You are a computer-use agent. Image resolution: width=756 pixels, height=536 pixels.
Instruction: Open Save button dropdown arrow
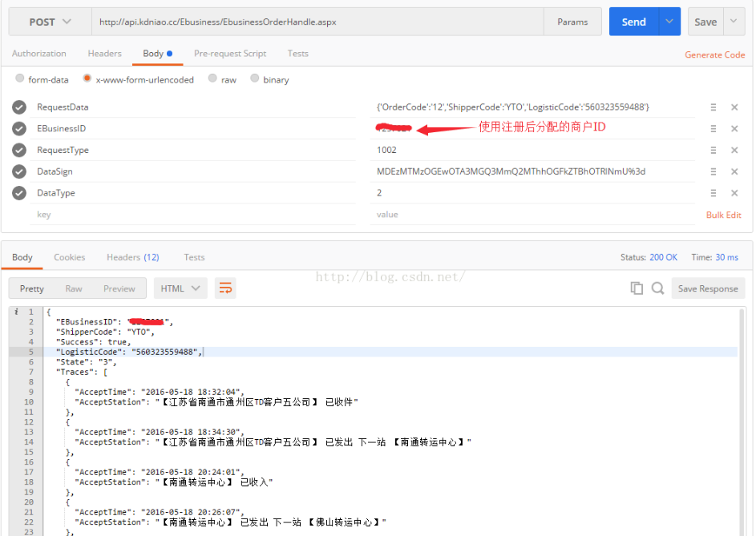[x=734, y=21]
